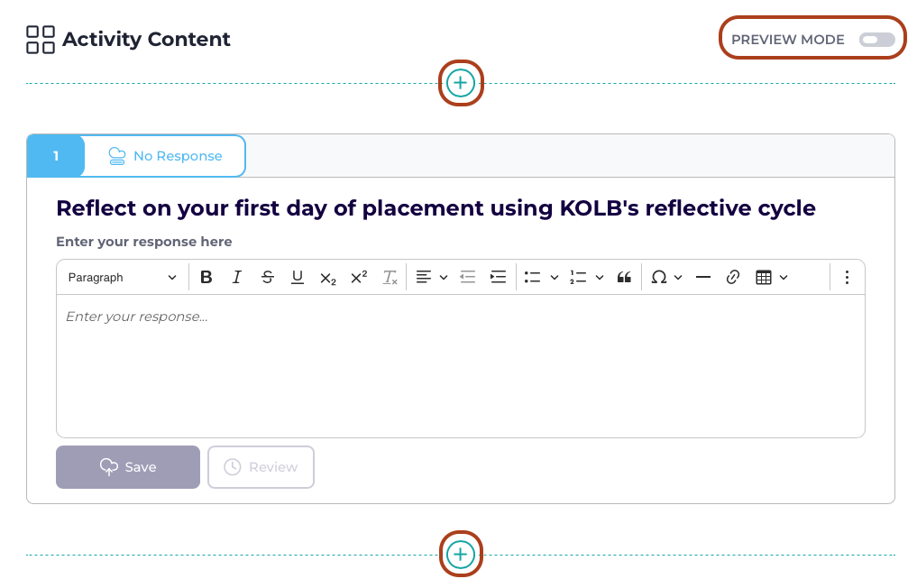This screenshot has height=588, width=917.
Task: Open the Paragraph style dropdown
Action: pos(123,278)
